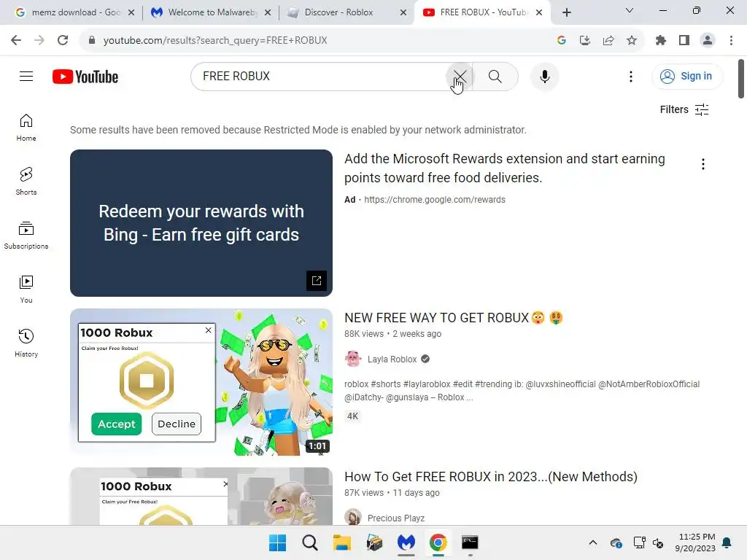This screenshot has width=747, height=560.
Task: Open taskbar Search
Action: click(309, 542)
